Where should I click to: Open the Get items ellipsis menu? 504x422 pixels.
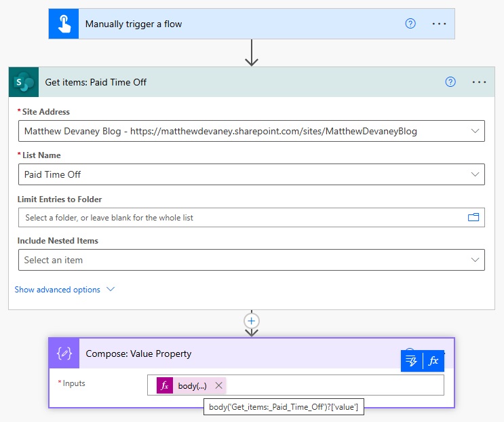(480, 82)
